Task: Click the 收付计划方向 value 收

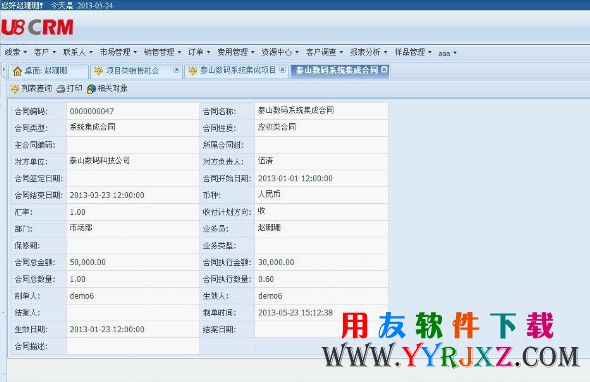Action: pyautogui.click(x=262, y=211)
